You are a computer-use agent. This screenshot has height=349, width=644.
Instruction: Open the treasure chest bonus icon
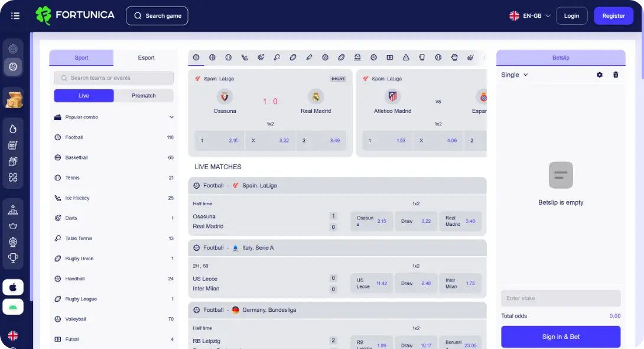coord(14,99)
